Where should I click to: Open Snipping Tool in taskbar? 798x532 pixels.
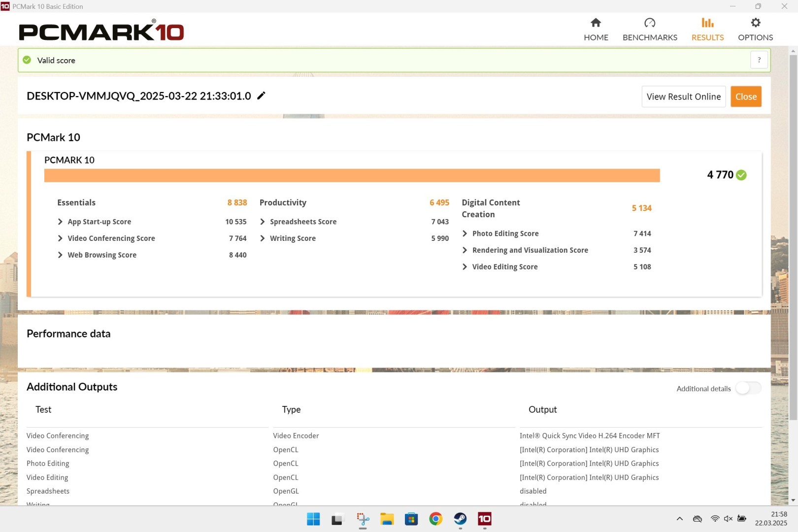[x=363, y=519]
